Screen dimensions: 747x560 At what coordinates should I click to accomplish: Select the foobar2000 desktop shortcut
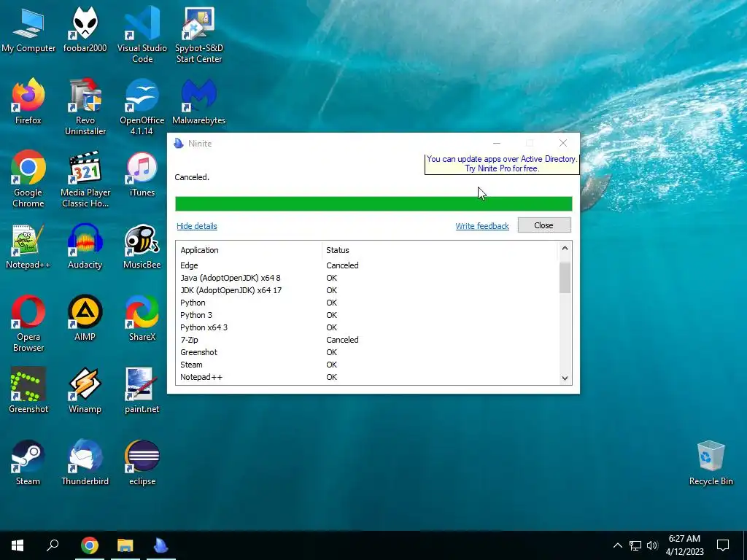coord(85,29)
